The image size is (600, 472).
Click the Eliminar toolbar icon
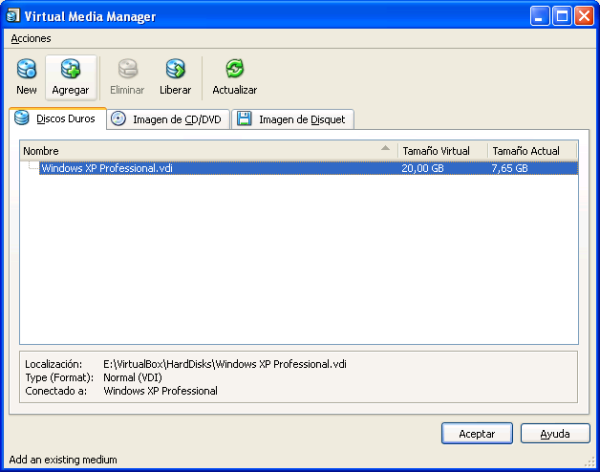coord(127,70)
